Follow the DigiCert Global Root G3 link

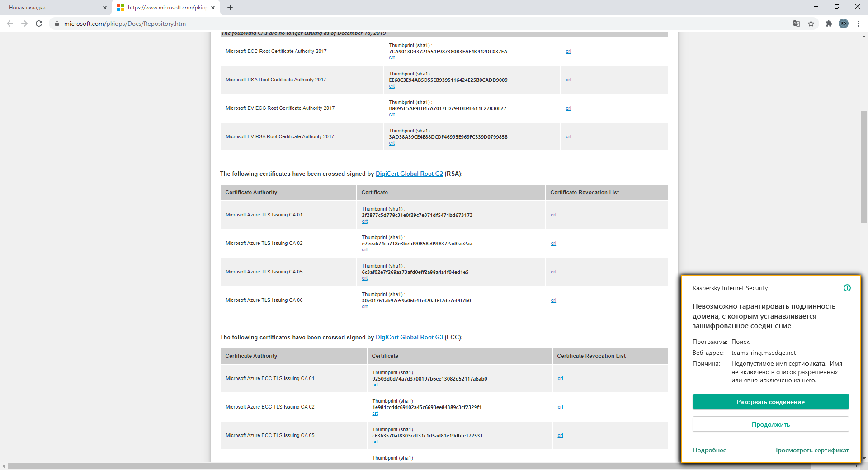coord(409,337)
